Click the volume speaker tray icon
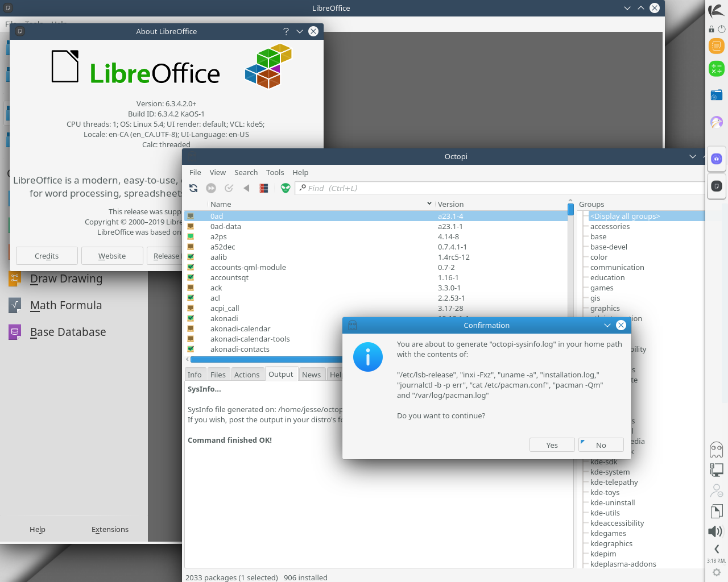The image size is (728, 582). click(x=715, y=531)
